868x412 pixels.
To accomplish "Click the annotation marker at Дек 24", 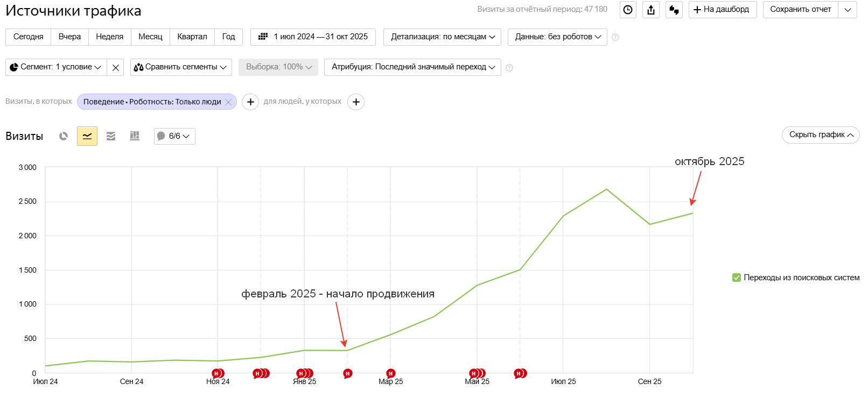I will 261,373.
